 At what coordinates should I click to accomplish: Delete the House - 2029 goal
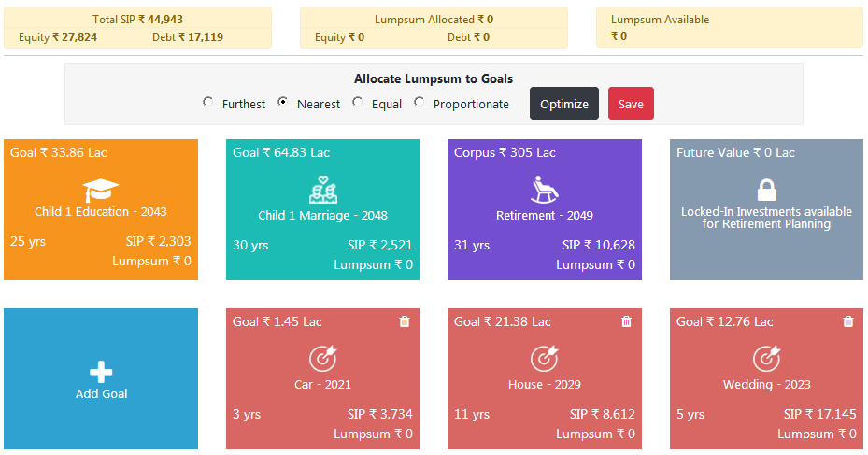(x=626, y=321)
